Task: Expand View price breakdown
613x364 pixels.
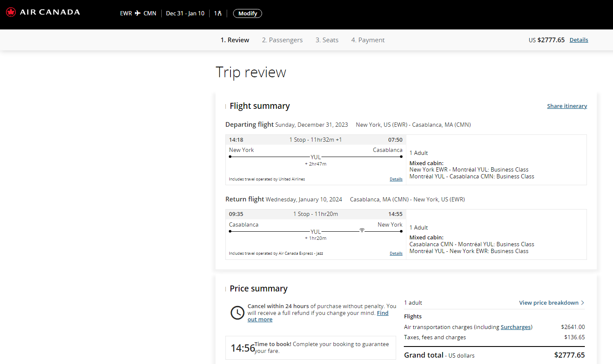Action: (x=552, y=303)
